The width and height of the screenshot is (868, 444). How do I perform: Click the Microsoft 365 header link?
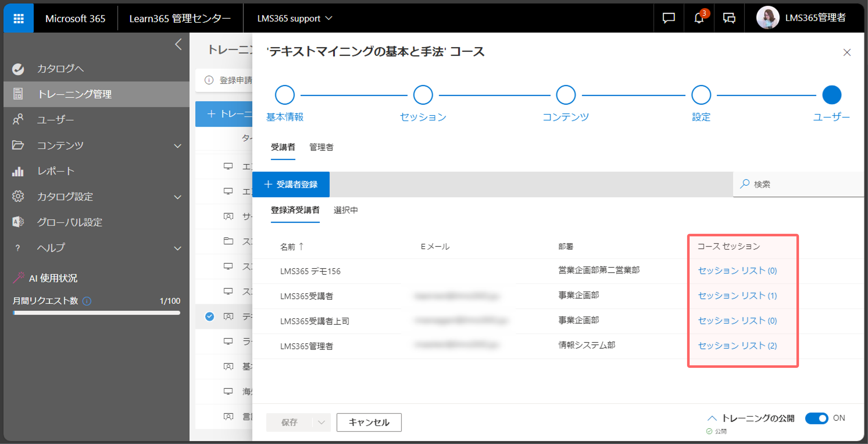75,18
